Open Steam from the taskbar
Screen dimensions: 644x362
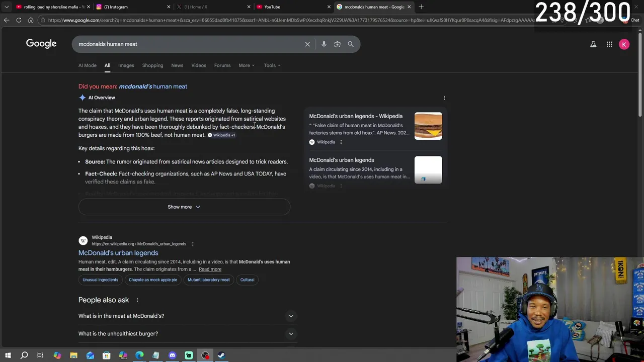coord(221,355)
